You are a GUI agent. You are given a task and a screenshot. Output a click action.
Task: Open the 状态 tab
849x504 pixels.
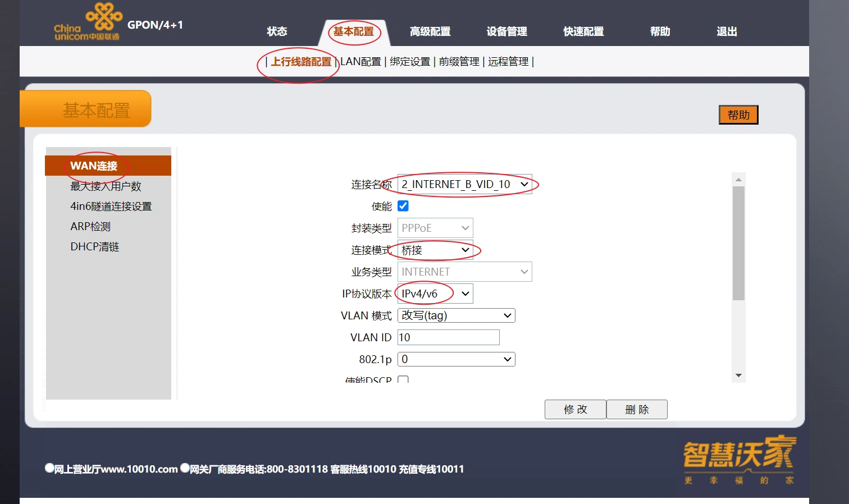(277, 31)
